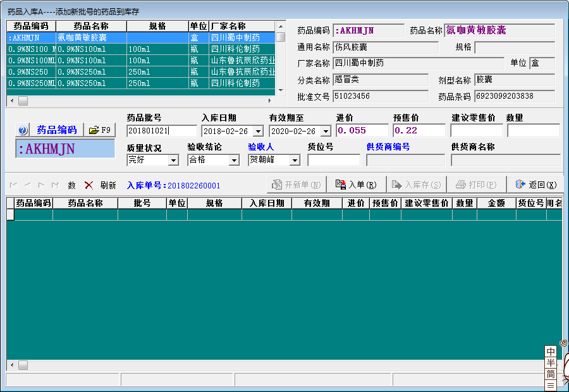Image resolution: width=569 pixels, height=392 pixels.
Task: Click the IME 半 half-width indicator
Action: tap(551, 363)
